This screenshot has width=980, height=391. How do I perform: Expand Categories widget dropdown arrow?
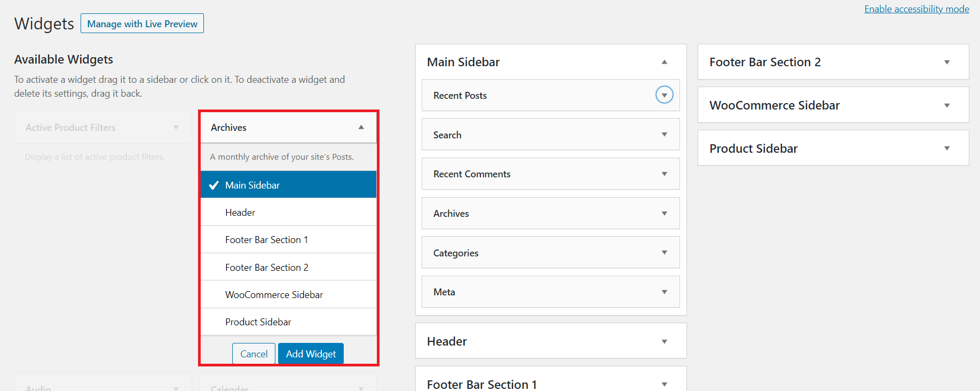664,253
